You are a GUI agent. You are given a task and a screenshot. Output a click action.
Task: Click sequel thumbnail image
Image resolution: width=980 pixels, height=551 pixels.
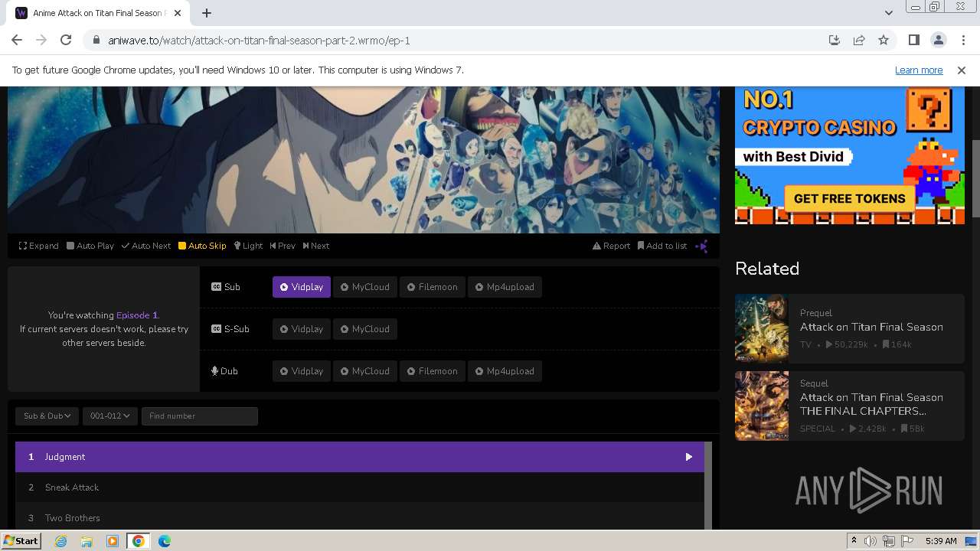761,406
